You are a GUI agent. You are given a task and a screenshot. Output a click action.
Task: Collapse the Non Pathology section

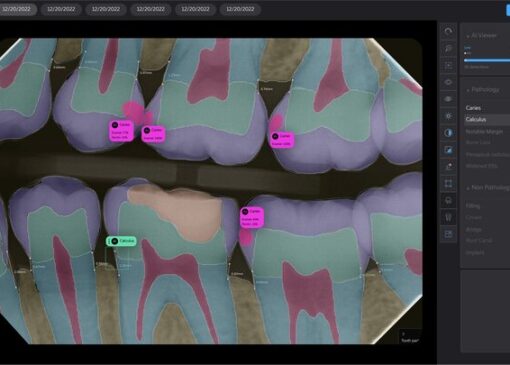pos(488,188)
